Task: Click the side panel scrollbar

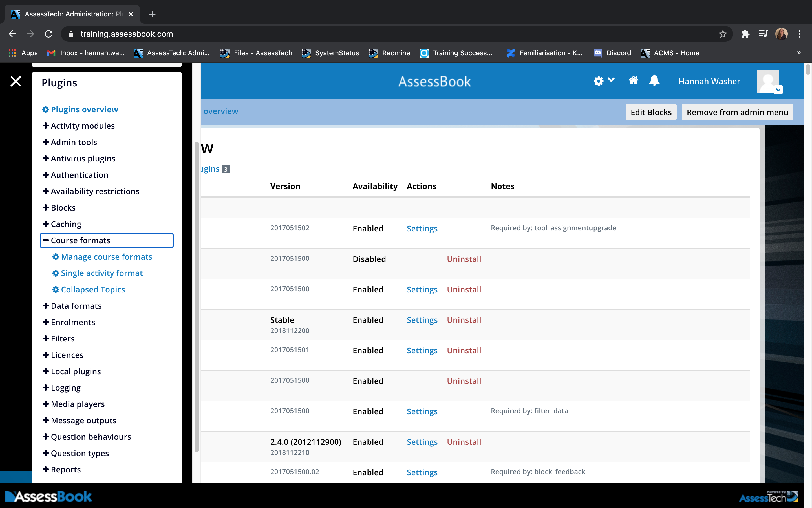Action: pos(197,297)
